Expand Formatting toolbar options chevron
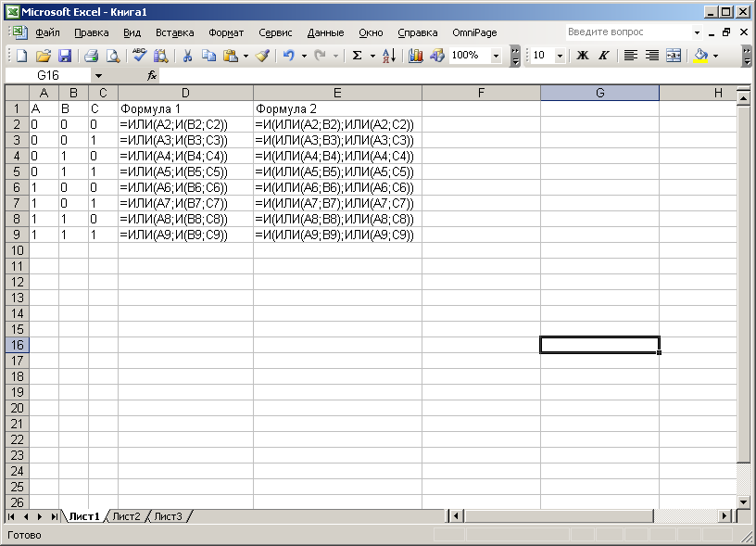Image resolution: width=756 pixels, height=546 pixels. pyautogui.click(x=747, y=56)
